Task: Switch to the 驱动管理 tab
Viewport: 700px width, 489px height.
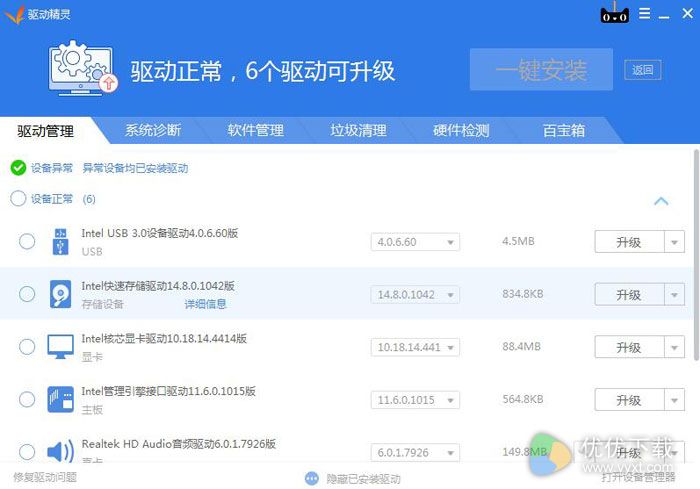Action: 46,131
